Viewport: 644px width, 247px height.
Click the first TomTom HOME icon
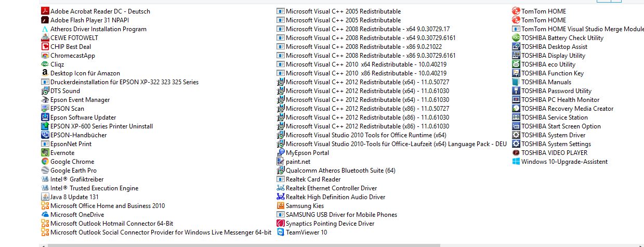(516, 11)
